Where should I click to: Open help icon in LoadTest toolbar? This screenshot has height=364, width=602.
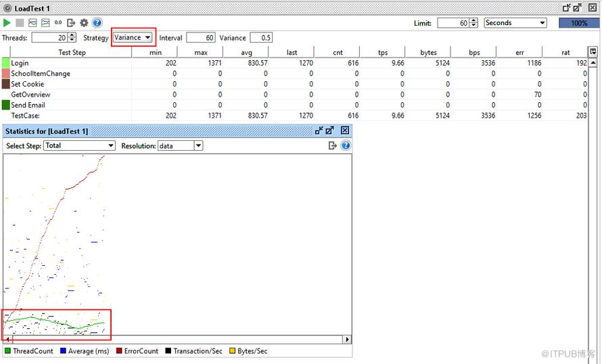(97, 22)
